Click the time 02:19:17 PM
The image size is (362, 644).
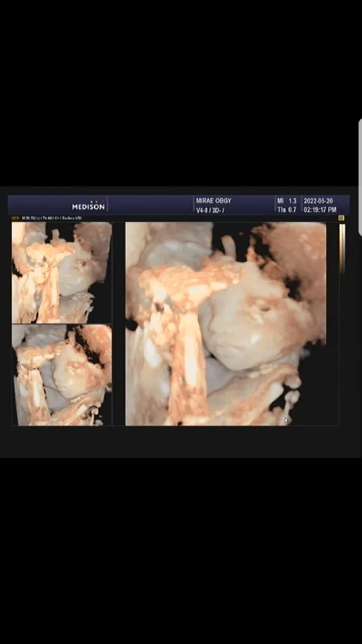[x=320, y=210]
